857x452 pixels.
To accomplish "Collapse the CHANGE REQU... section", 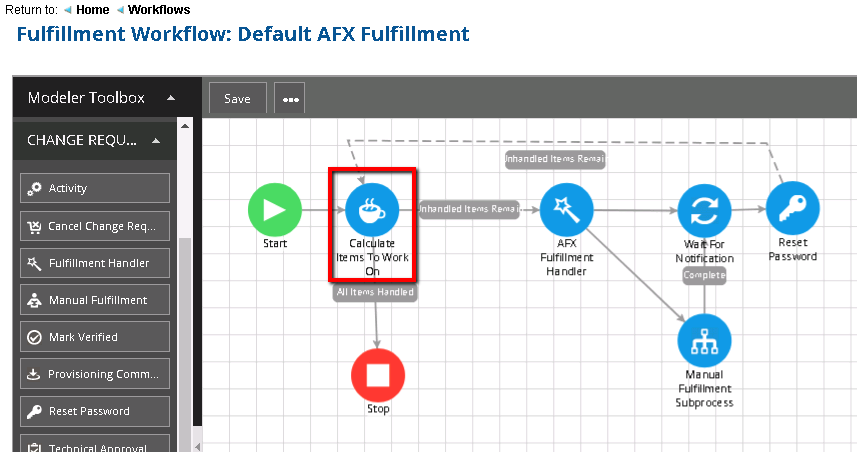I will [x=156, y=141].
